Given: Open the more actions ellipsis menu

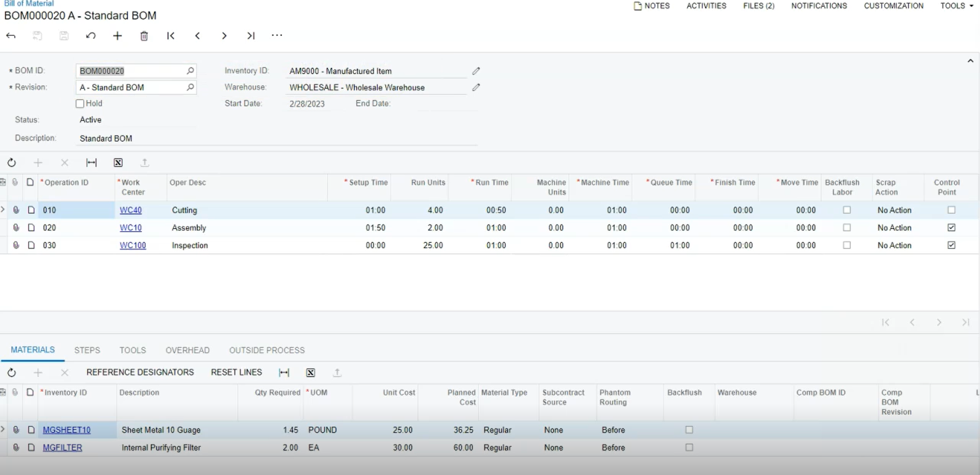Looking at the screenshot, I should pos(277,35).
